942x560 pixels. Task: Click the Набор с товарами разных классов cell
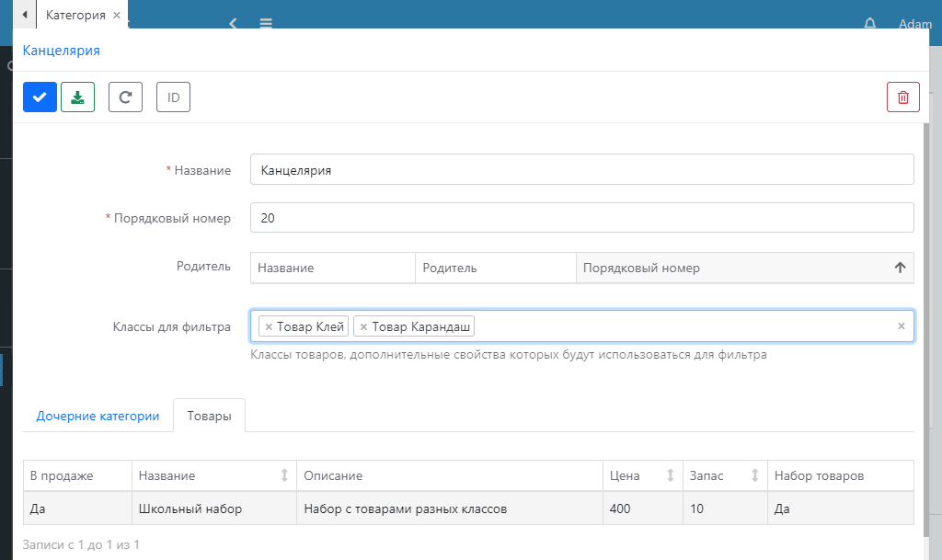click(x=450, y=509)
